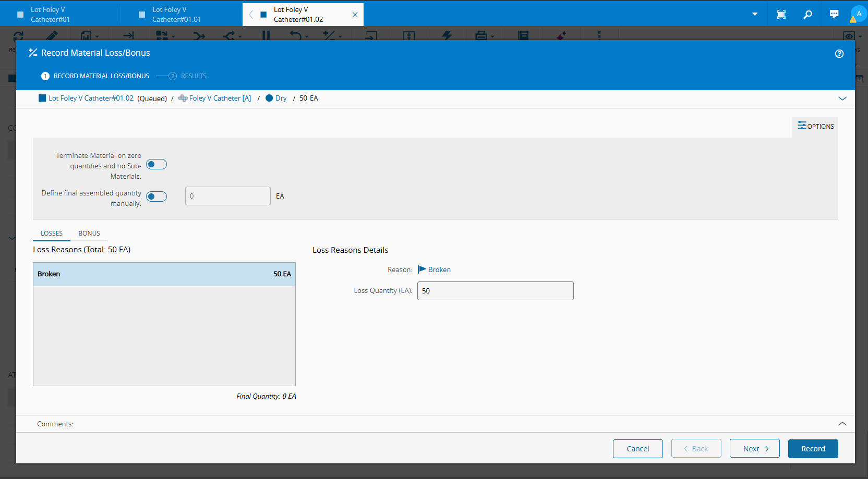
Task: Expand the material header details chevron
Action: (x=842, y=99)
